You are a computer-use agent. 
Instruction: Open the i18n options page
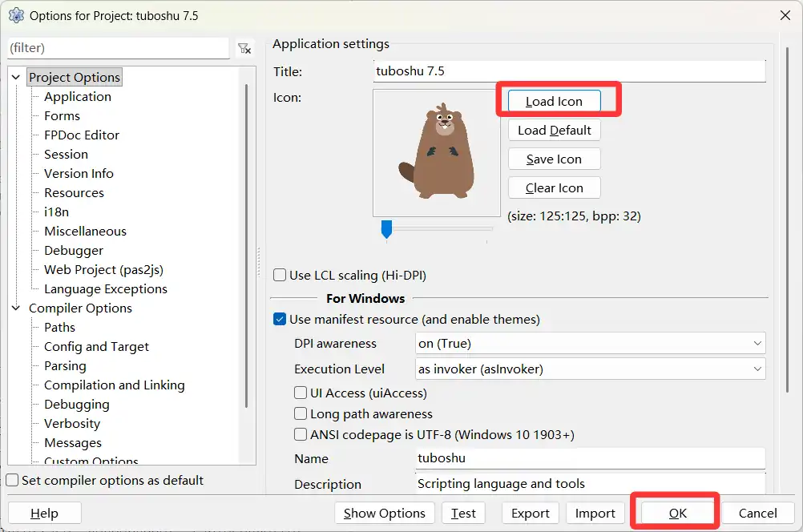click(56, 212)
